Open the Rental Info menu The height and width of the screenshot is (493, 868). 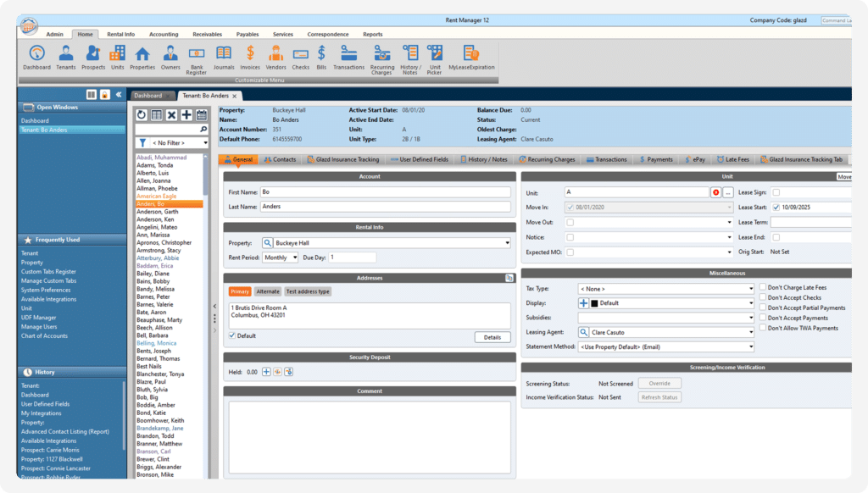coord(120,34)
